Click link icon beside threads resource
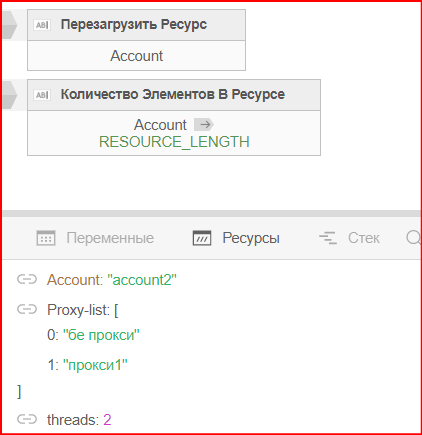This screenshot has width=422, height=435. [27, 419]
